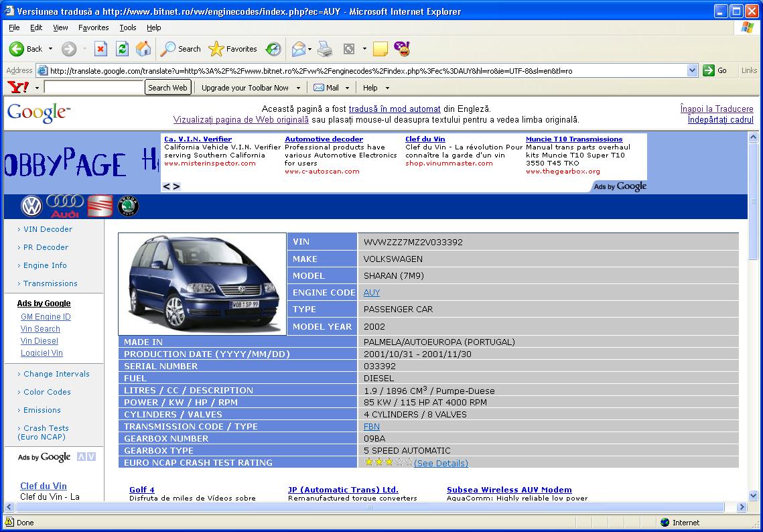Print the page with printer icon
The width and height of the screenshot is (763, 532).
pos(325,49)
